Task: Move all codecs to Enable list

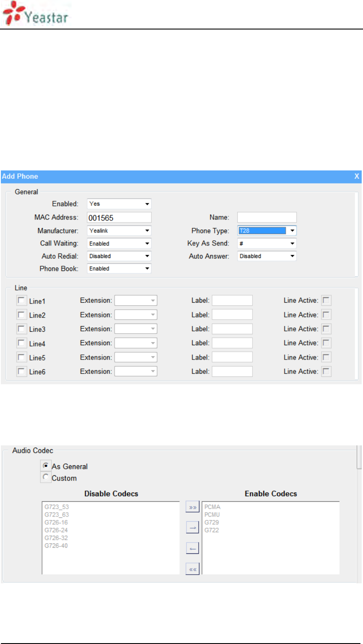Action: [192, 507]
